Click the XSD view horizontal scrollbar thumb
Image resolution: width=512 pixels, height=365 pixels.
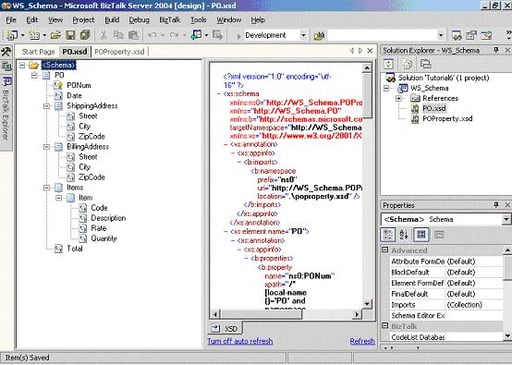pyautogui.click(x=261, y=314)
